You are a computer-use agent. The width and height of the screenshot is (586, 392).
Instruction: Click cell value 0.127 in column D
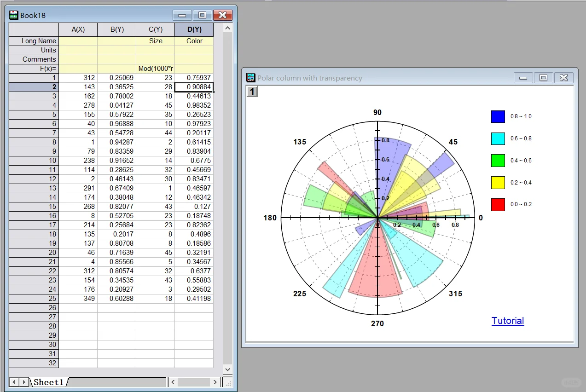click(194, 207)
